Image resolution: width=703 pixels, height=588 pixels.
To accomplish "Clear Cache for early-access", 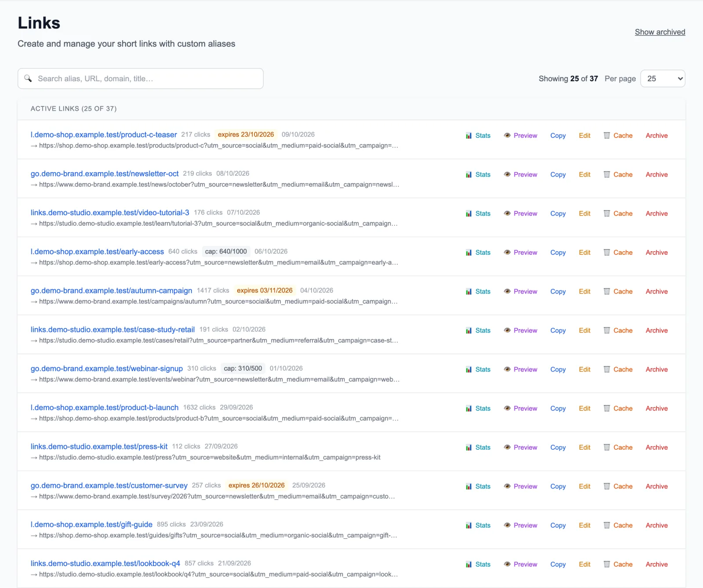I will [x=618, y=253].
